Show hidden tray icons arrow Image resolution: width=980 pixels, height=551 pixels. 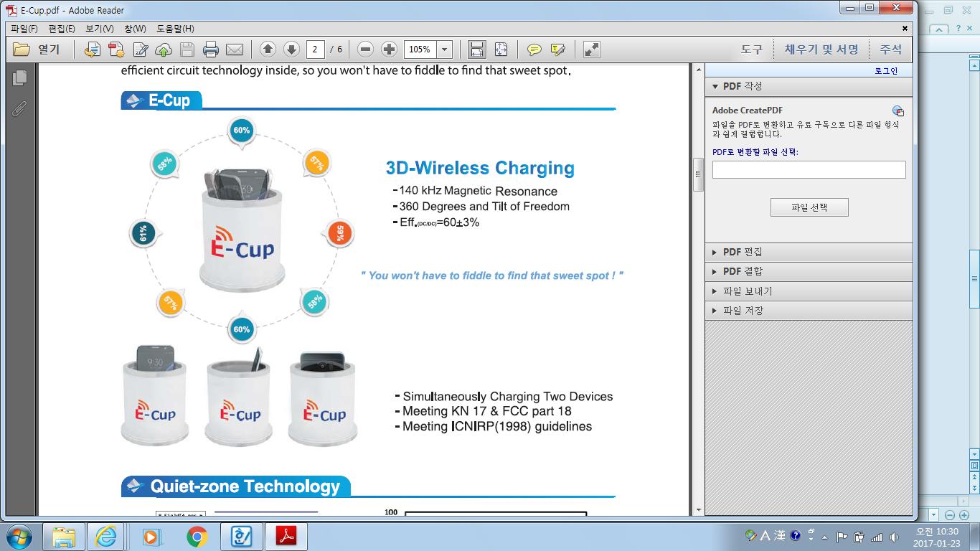tap(825, 537)
